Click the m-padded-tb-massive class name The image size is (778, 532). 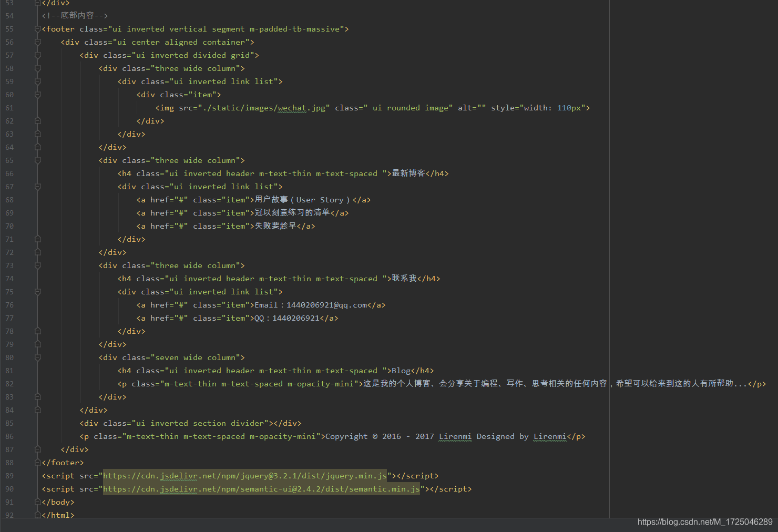coord(295,29)
